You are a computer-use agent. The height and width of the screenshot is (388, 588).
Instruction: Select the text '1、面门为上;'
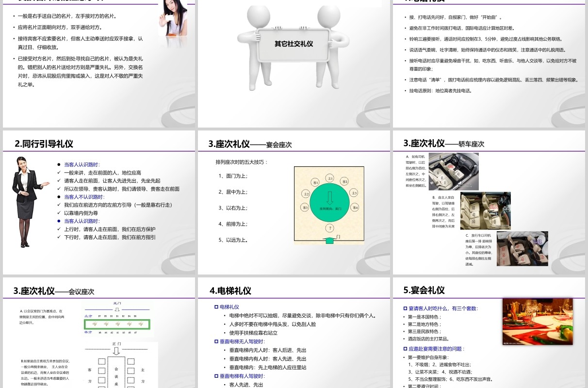(x=233, y=176)
